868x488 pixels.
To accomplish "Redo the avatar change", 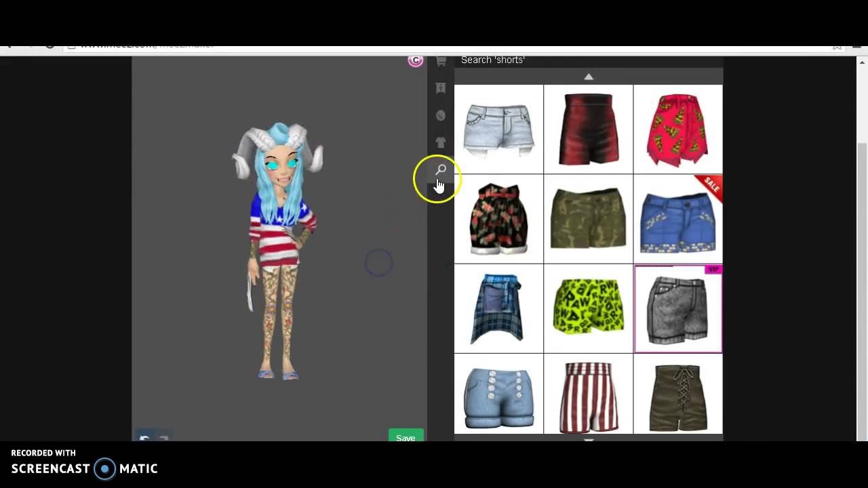I will click(163, 438).
